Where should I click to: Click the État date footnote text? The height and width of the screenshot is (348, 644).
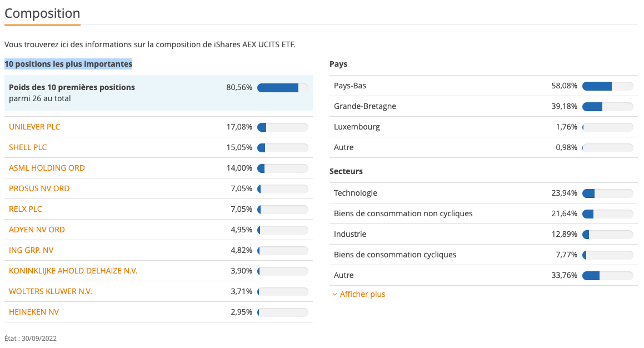(31, 338)
